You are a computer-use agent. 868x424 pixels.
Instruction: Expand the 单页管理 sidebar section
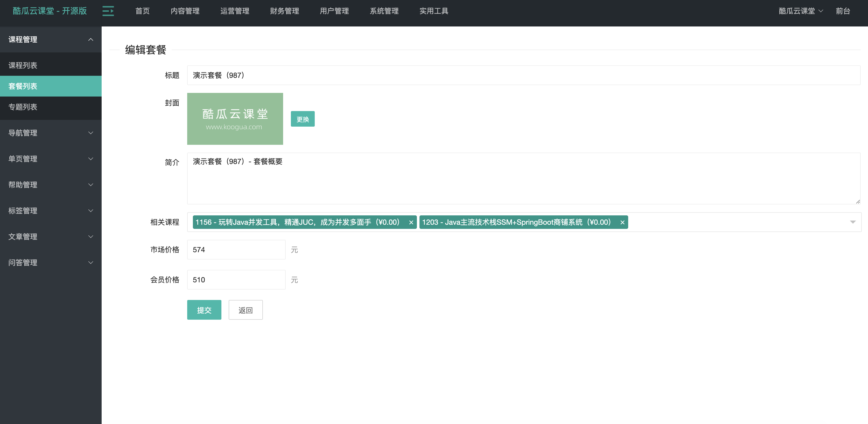[51, 159]
